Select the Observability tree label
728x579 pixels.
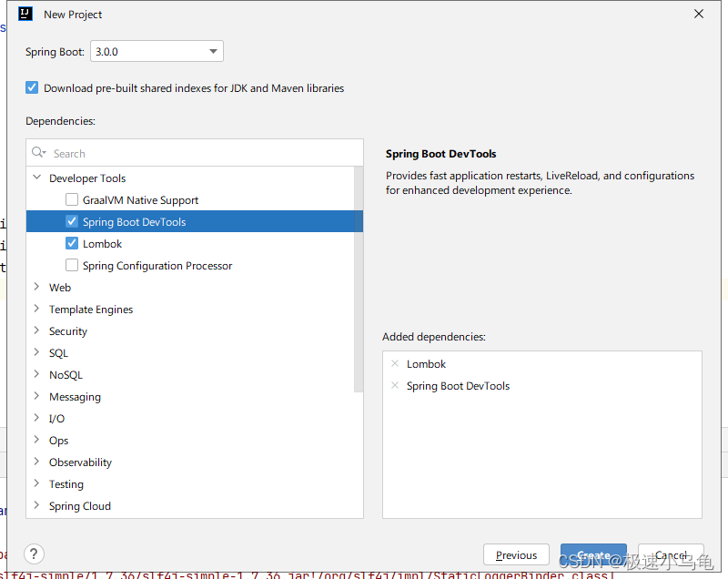point(80,462)
